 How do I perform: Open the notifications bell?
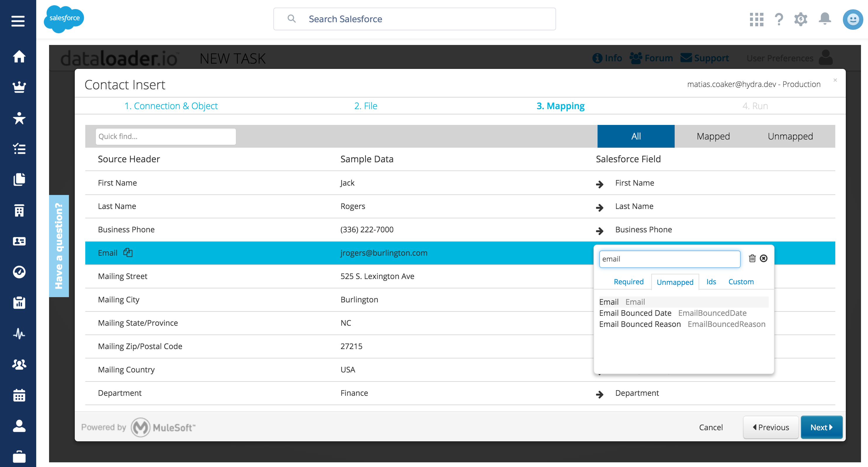point(824,18)
